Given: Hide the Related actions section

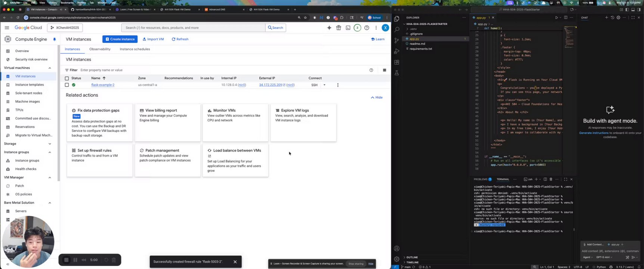Looking at the screenshot, I should point(377,98).
